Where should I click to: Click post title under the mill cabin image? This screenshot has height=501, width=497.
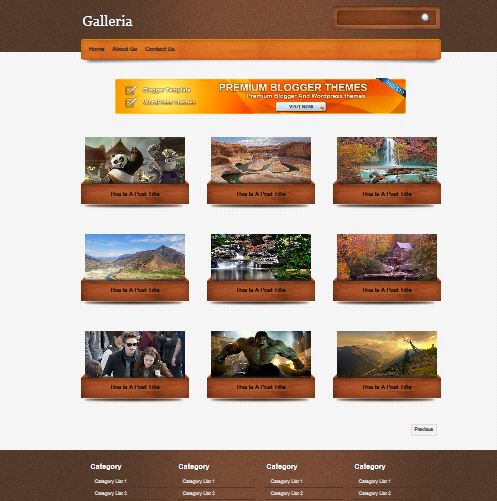(387, 290)
